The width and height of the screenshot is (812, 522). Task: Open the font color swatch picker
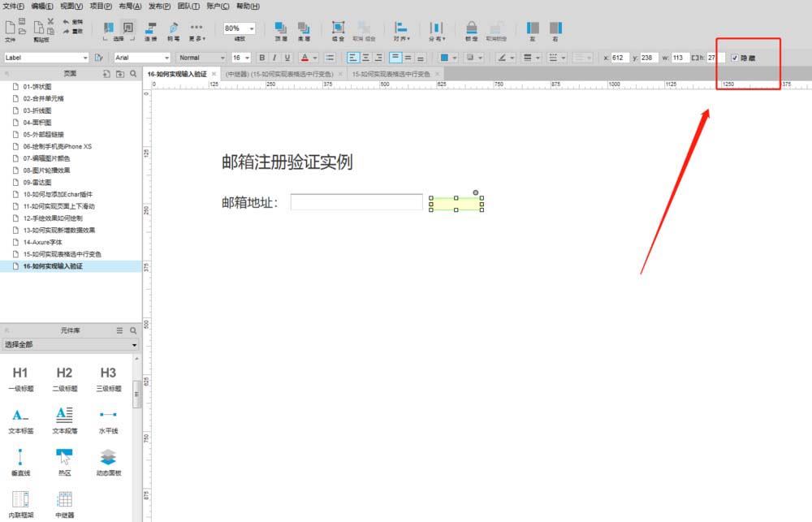click(307, 58)
